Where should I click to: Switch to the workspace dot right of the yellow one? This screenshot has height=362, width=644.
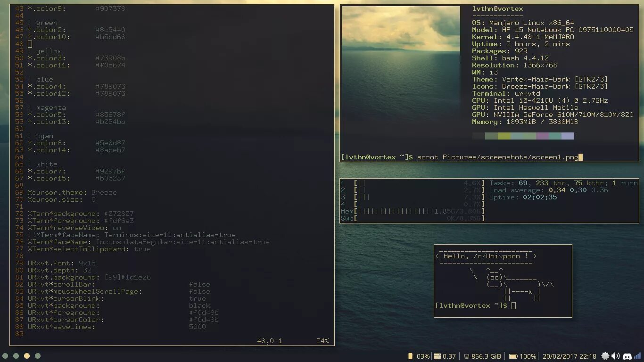click(x=38, y=356)
